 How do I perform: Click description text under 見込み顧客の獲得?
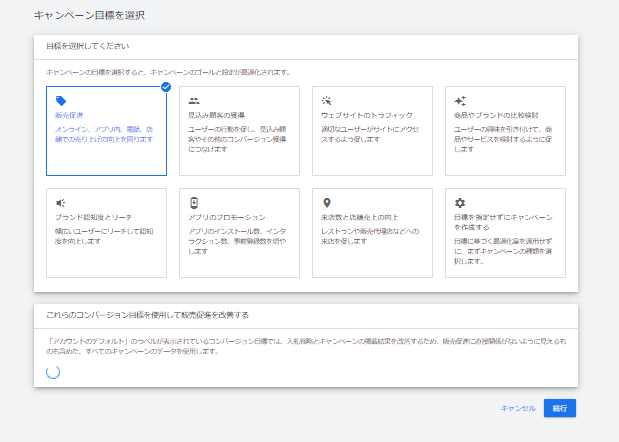click(237, 139)
